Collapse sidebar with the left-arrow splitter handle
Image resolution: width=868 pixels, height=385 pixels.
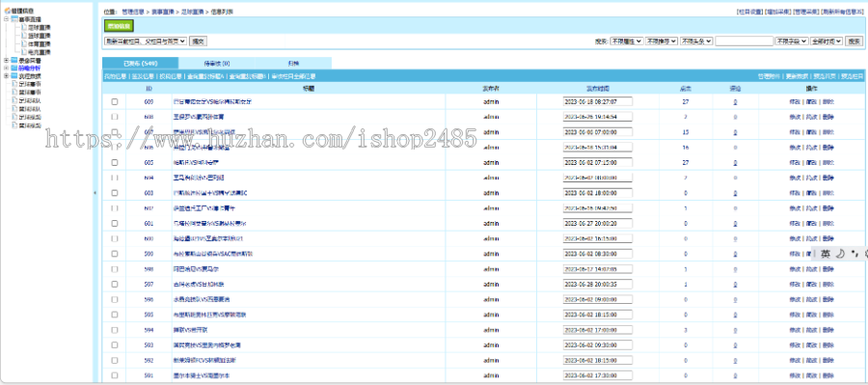95,193
